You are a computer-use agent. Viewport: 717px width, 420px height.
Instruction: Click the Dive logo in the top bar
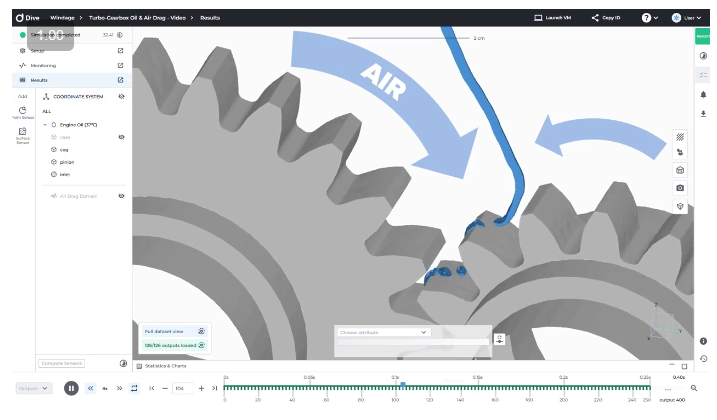pyautogui.click(x=27, y=18)
